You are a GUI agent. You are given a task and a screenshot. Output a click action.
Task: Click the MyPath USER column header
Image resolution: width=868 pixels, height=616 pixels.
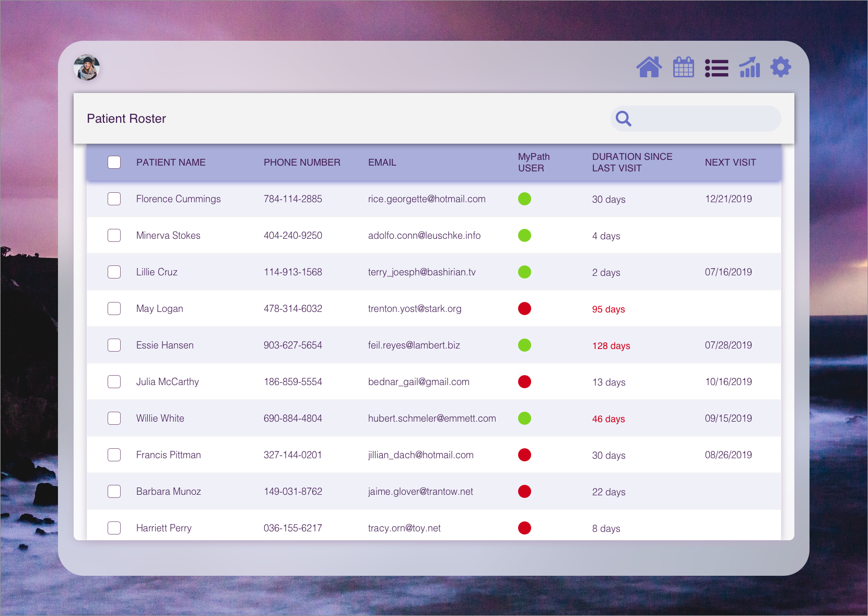point(534,162)
